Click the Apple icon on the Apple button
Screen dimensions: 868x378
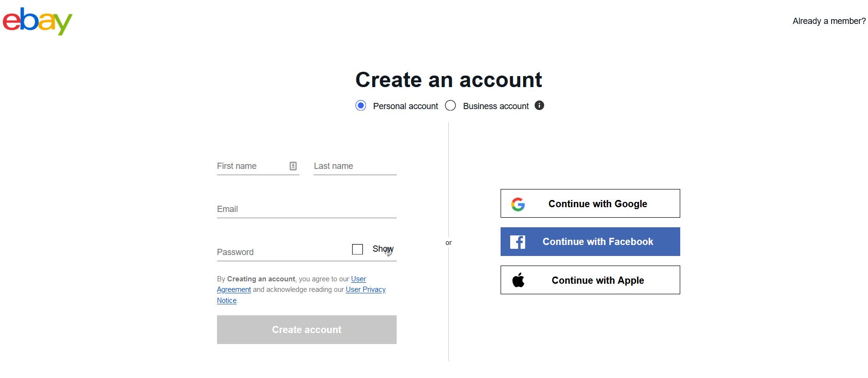coord(519,280)
